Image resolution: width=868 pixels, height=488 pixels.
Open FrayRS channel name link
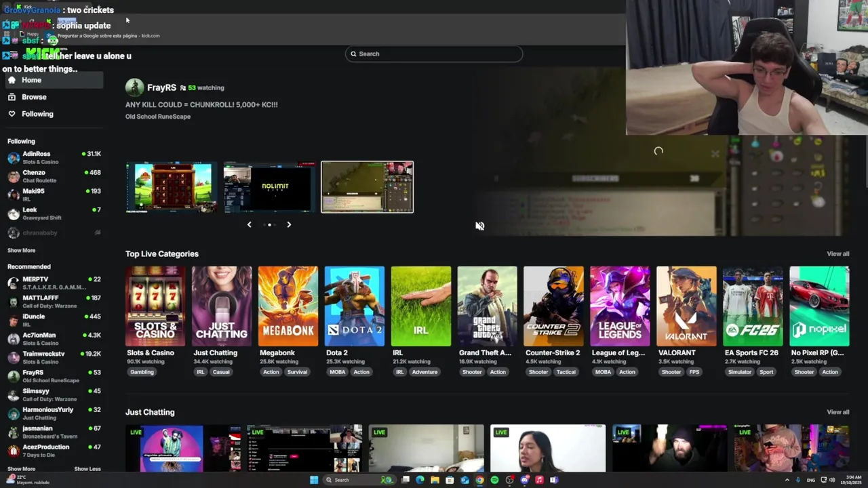click(x=161, y=87)
